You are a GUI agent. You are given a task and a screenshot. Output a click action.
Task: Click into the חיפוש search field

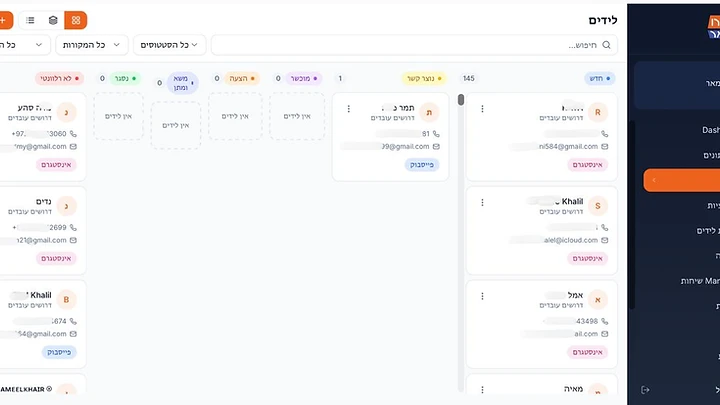coord(414,45)
